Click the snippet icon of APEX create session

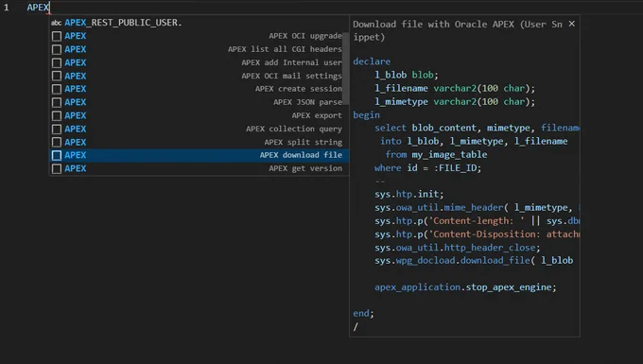(x=57, y=89)
